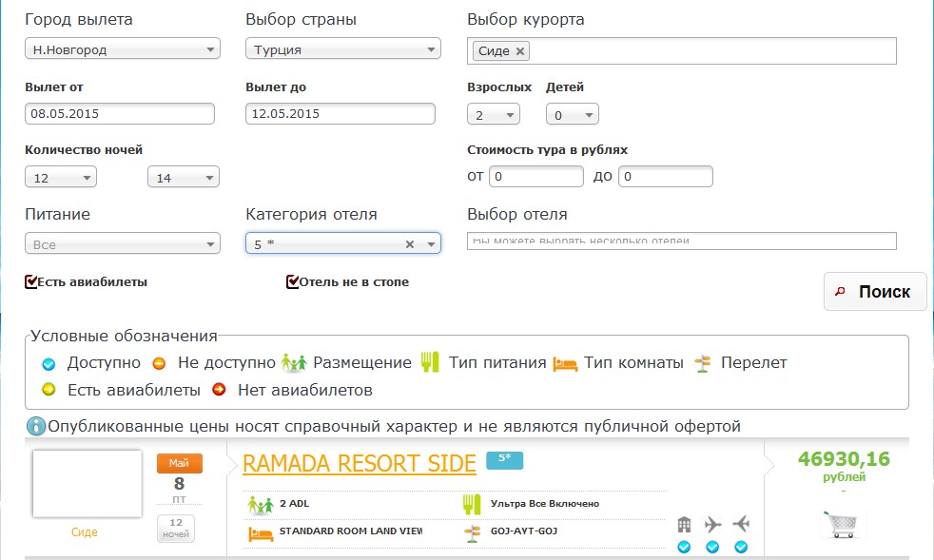Click the departing flight airplane icon

click(x=712, y=525)
